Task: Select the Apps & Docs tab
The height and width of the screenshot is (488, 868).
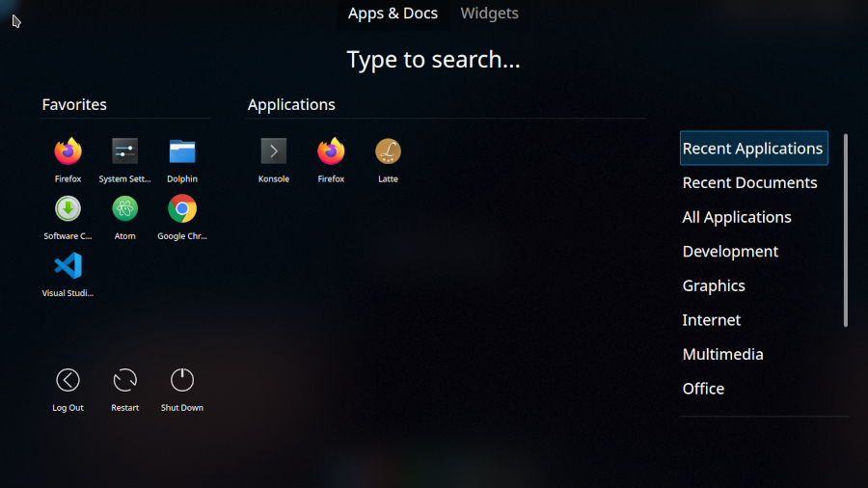Action: point(393,14)
